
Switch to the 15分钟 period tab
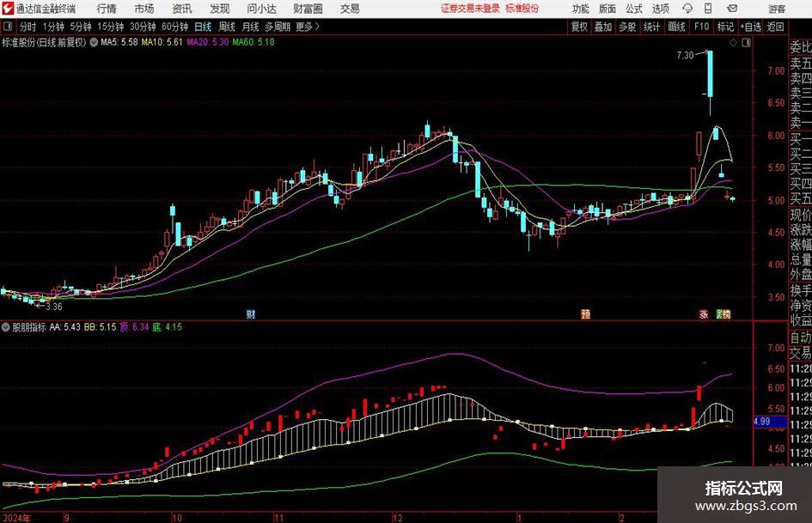(x=111, y=27)
